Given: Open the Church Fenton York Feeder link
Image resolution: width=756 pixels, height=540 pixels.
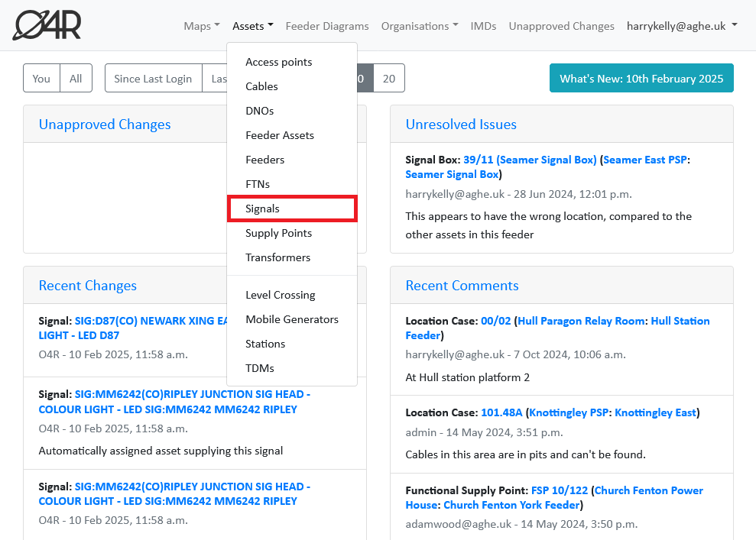Looking at the screenshot, I should pyautogui.click(x=511, y=506).
